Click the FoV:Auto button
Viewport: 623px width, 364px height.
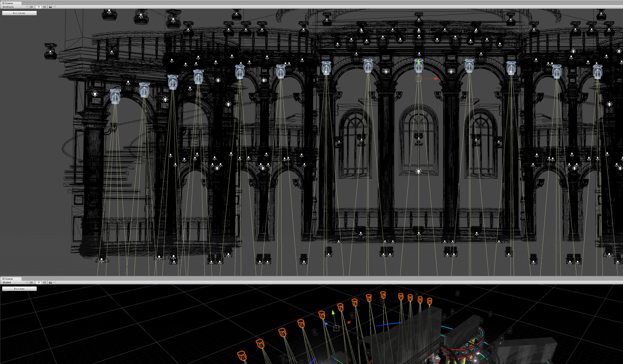[x=19, y=289]
